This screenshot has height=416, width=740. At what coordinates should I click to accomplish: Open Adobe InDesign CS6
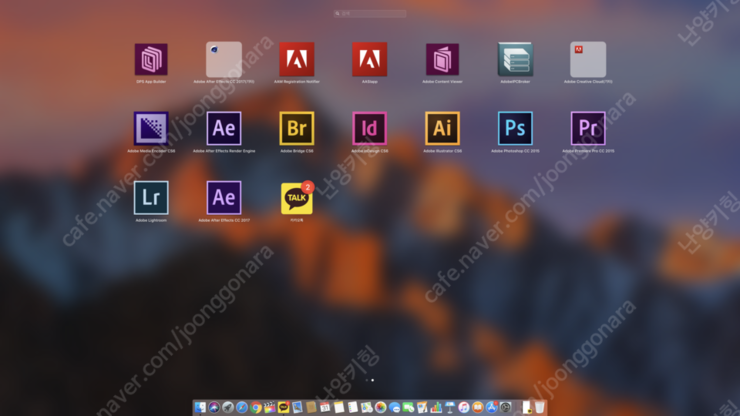pyautogui.click(x=369, y=129)
